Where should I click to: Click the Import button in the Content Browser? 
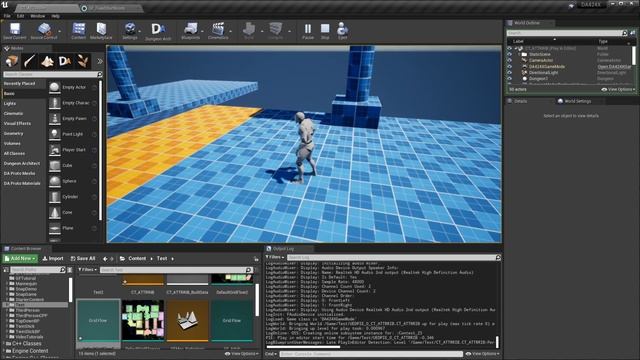click(53, 259)
